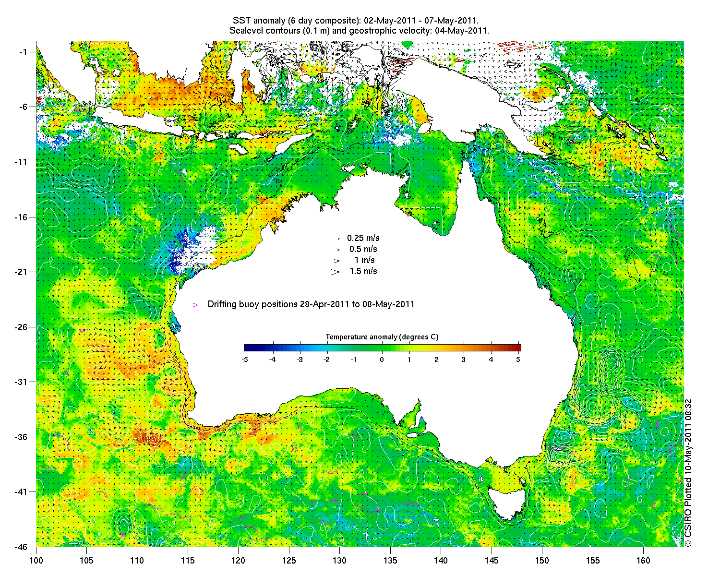Click the "1 m/s" legend label
720x588 pixels.
pos(365,260)
